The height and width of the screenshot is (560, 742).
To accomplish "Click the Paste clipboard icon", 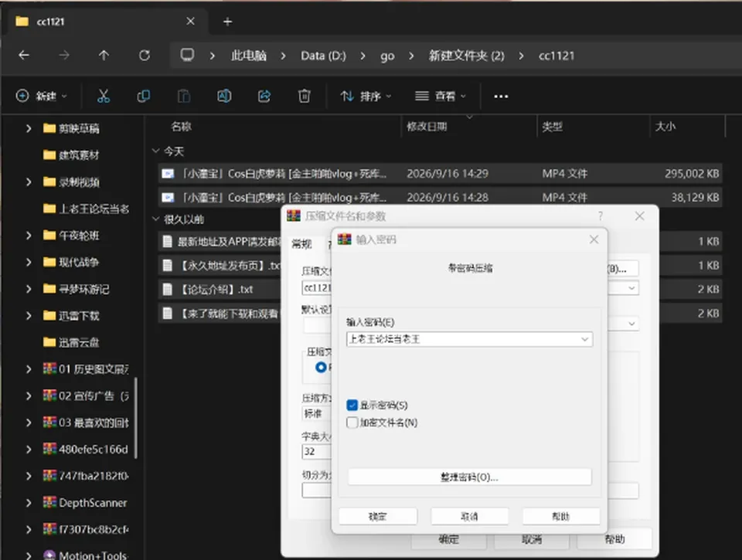I will pos(184,96).
